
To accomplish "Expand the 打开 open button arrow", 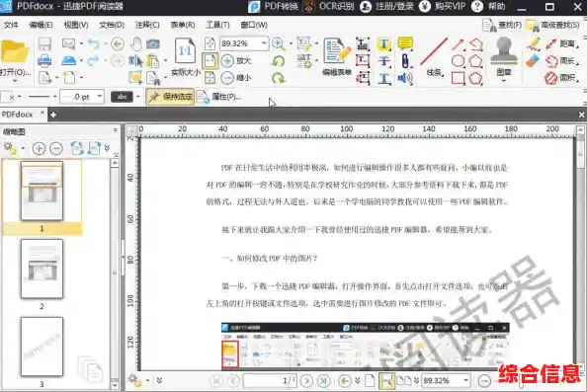I will click(x=15, y=81).
